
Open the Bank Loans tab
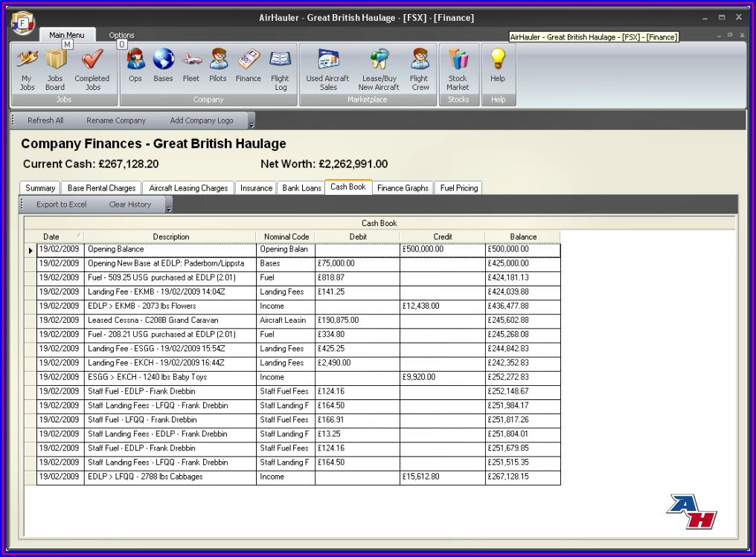301,188
